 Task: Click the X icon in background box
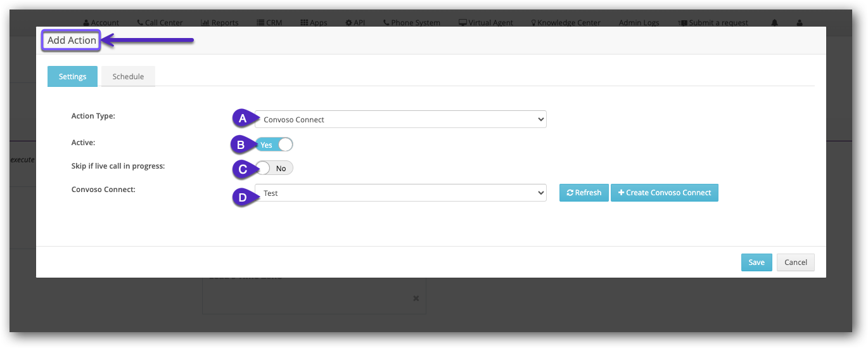click(416, 298)
